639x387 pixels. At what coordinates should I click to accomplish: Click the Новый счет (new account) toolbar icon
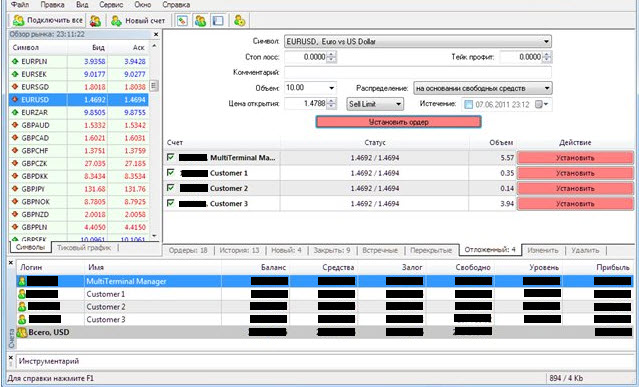coord(116,21)
